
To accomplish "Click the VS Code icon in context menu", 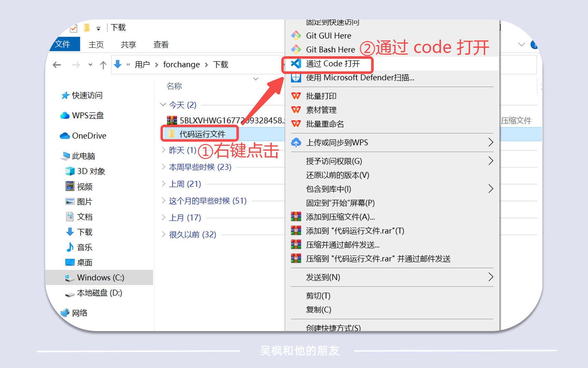I will (x=296, y=64).
